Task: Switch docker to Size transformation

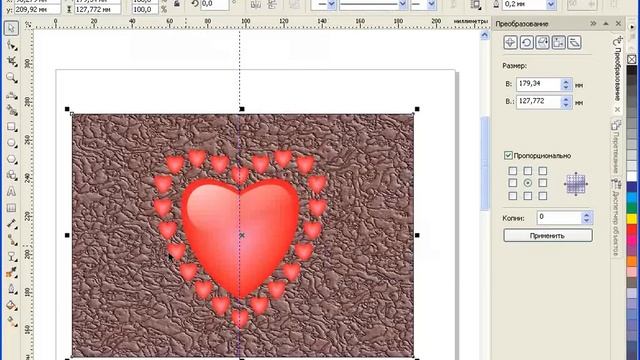Action: pyautogui.click(x=558, y=42)
